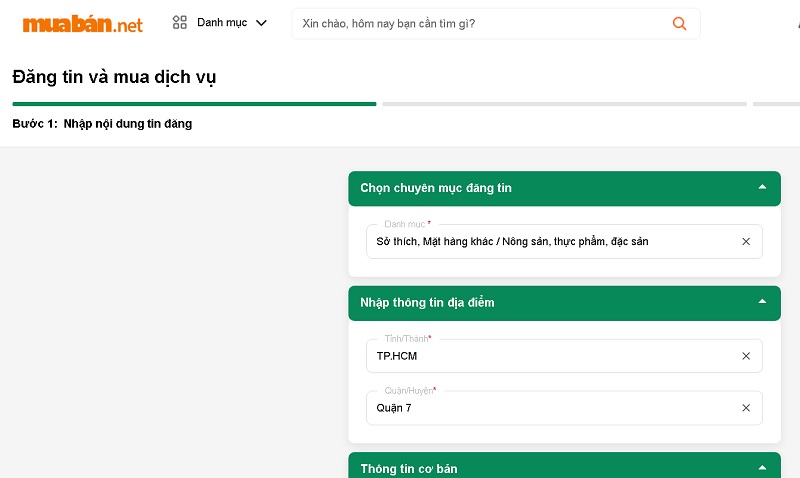Click the Đăng tin và mua dịch vụ heading
Image resolution: width=800 pixels, height=478 pixels.
click(x=114, y=76)
